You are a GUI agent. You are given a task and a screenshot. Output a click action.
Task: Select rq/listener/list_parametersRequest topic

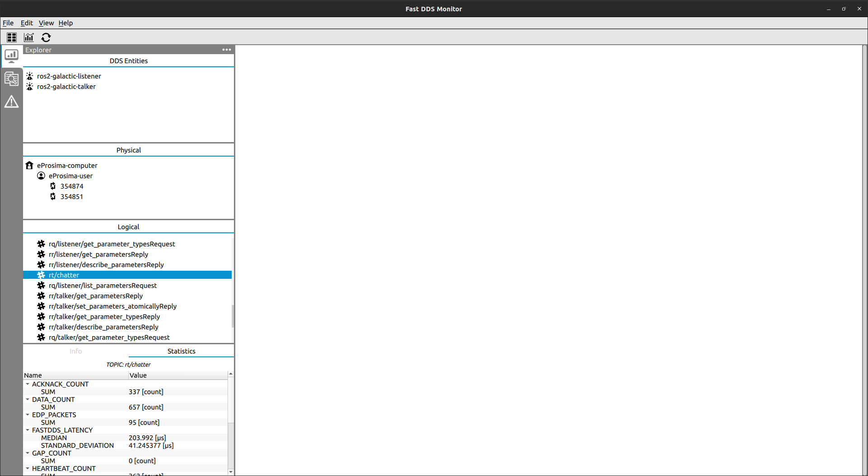pyautogui.click(x=103, y=285)
